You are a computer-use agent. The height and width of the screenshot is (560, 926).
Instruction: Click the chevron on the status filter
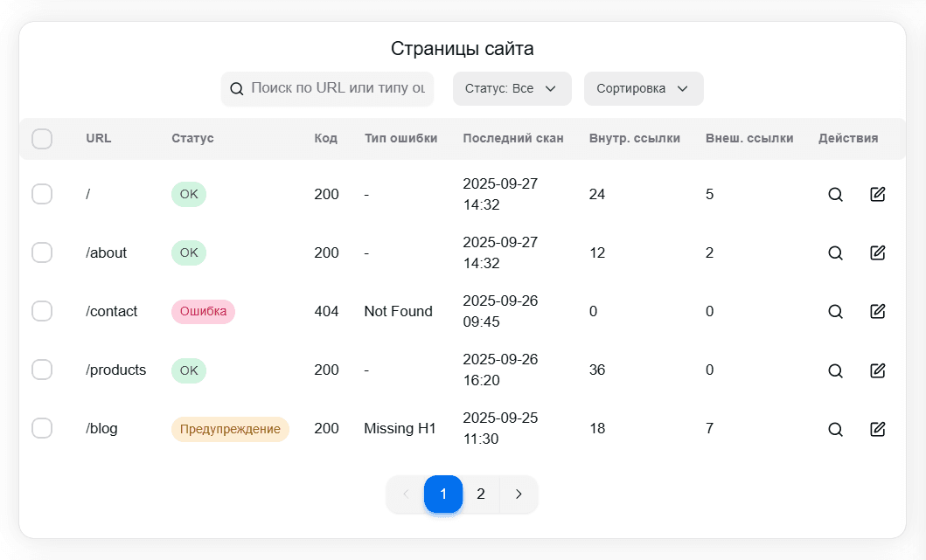tap(552, 88)
